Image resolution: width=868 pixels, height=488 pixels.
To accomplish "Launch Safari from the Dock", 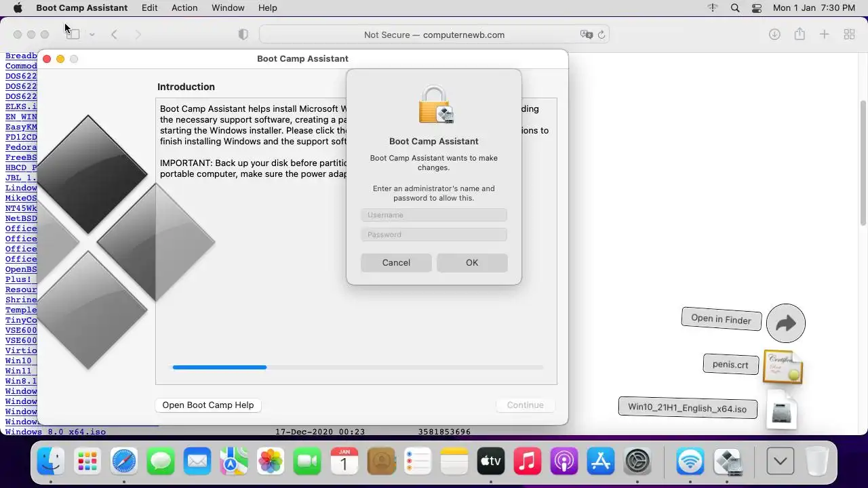I will pyautogui.click(x=124, y=462).
